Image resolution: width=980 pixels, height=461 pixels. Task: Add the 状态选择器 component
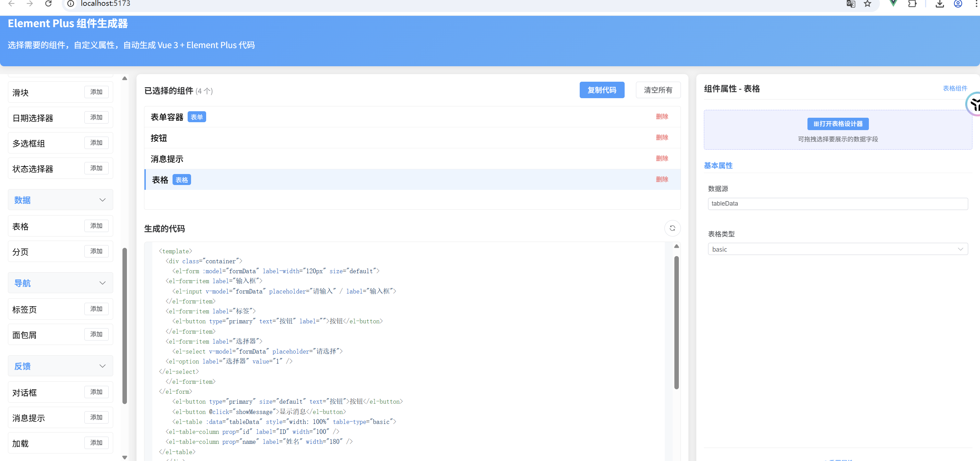96,168
